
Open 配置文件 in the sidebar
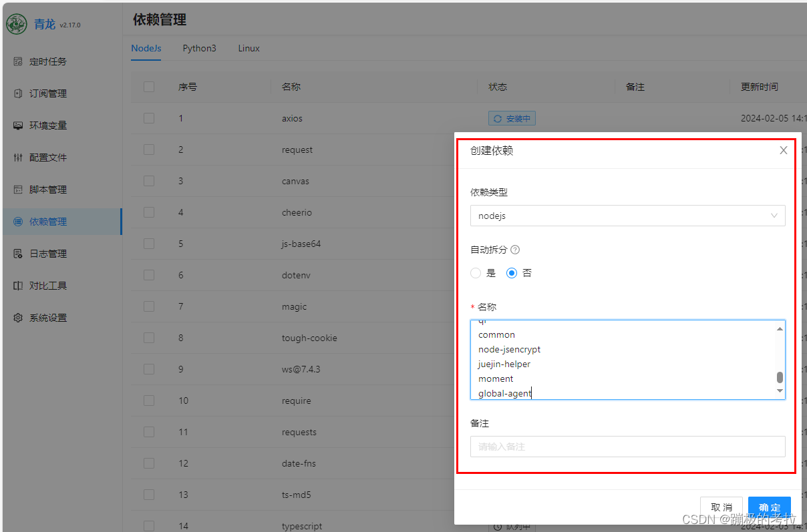tap(61, 158)
